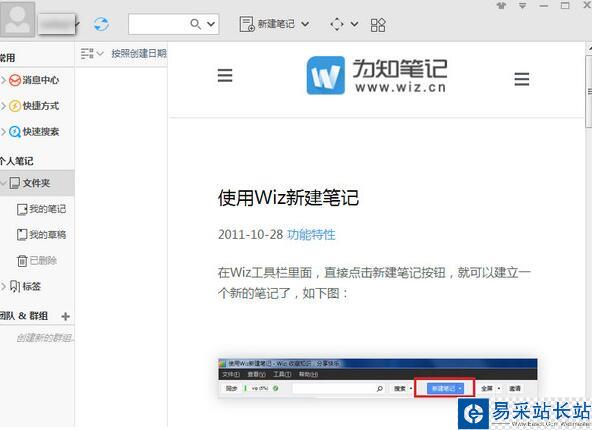Click the 为知笔记 logo
Image resolution: width=592 pixels, height=430 pixels.
point(377,75)
